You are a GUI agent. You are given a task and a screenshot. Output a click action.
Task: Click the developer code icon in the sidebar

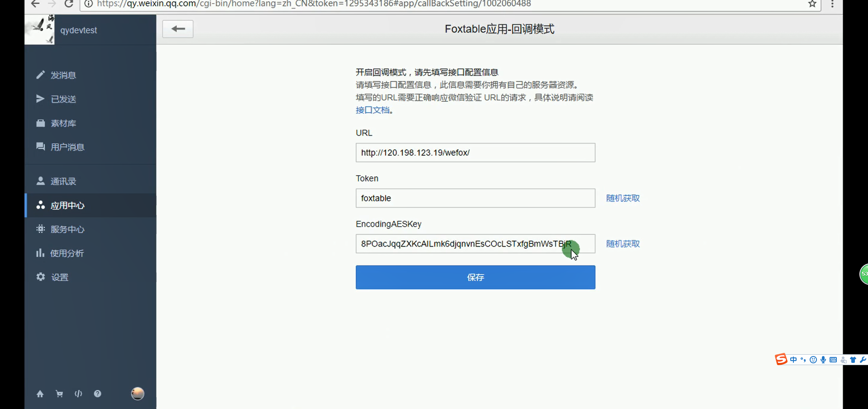78,394
